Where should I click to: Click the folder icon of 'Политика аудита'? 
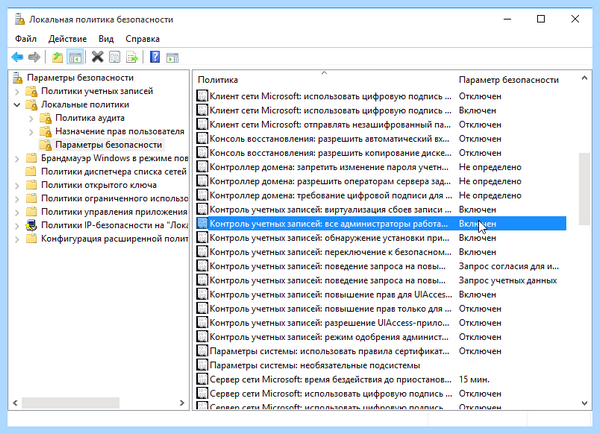(46, 118)
